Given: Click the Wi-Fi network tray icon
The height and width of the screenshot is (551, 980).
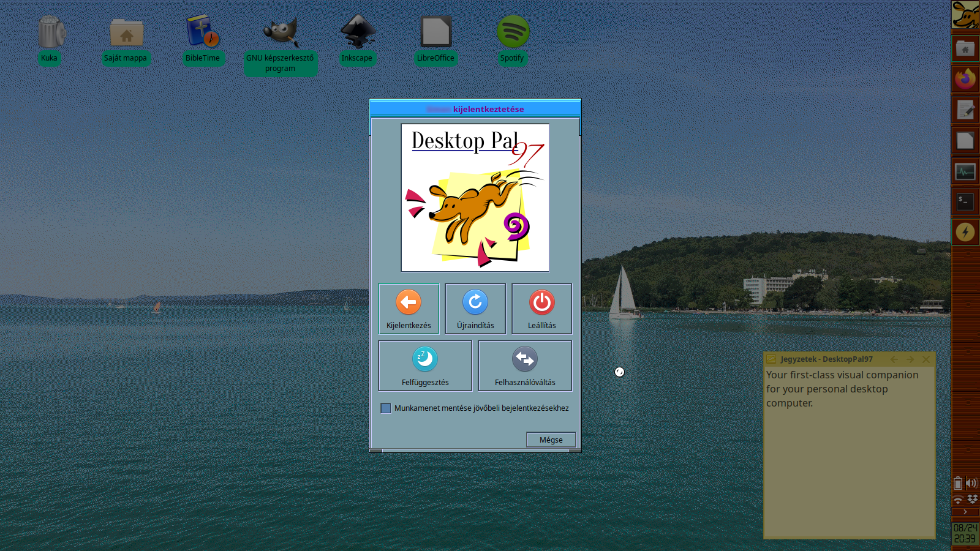Looking at the screenshot, I should coord(958,500).
